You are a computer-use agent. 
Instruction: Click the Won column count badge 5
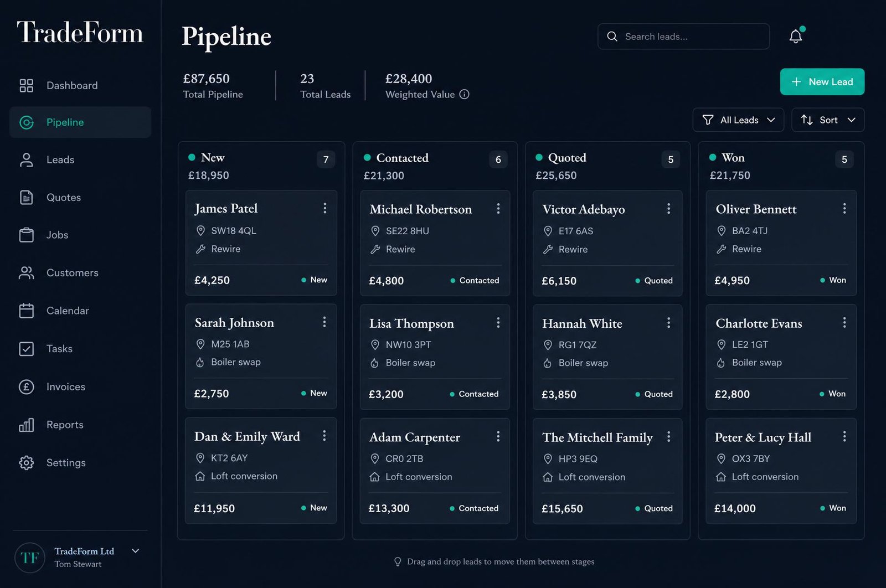(844, 159)
